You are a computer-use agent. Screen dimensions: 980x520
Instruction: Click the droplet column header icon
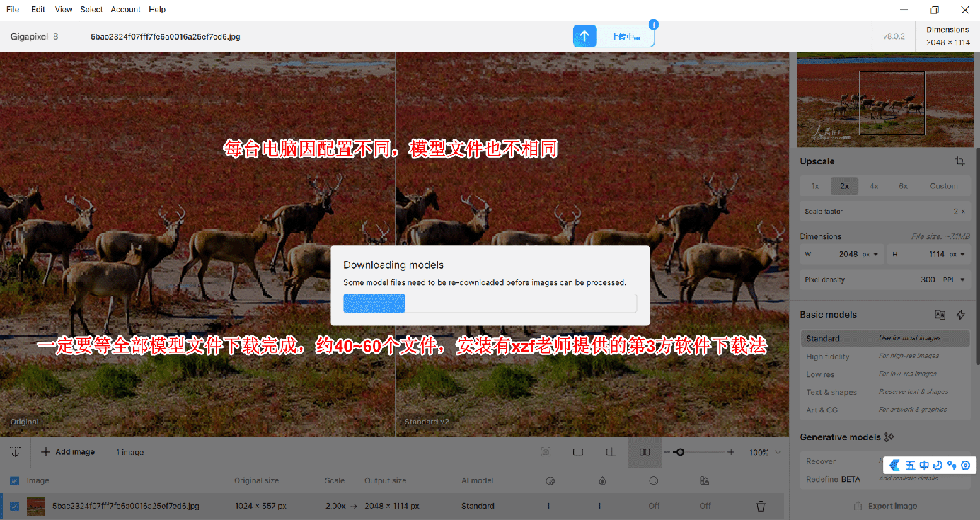tap(602, 481)
